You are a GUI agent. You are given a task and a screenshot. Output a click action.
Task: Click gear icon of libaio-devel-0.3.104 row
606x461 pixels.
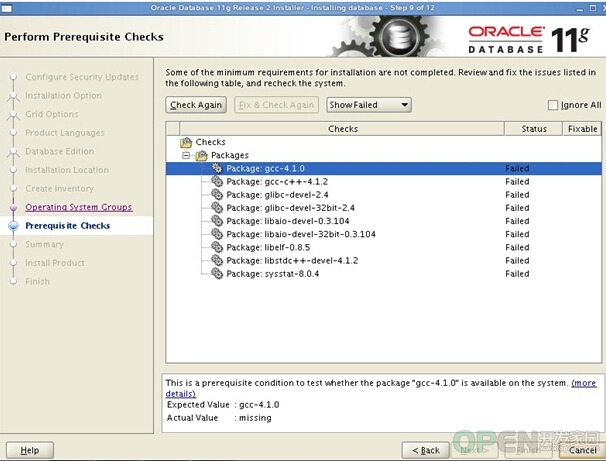[217, 221]
